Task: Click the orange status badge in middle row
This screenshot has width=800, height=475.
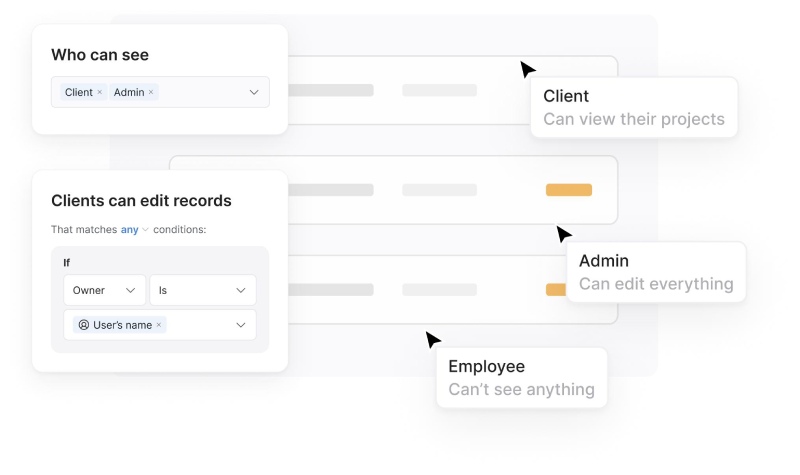Action: point(569,190)
